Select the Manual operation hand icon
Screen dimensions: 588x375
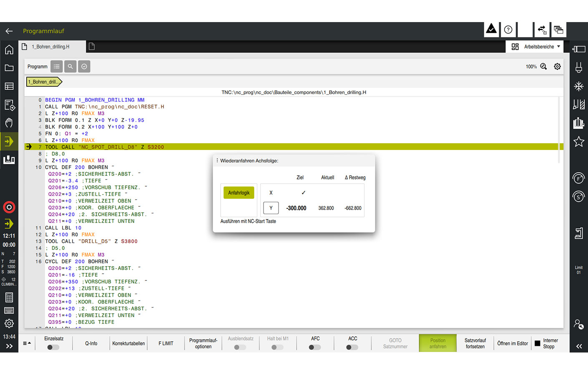pyautogui.click(x=9, y=122)
